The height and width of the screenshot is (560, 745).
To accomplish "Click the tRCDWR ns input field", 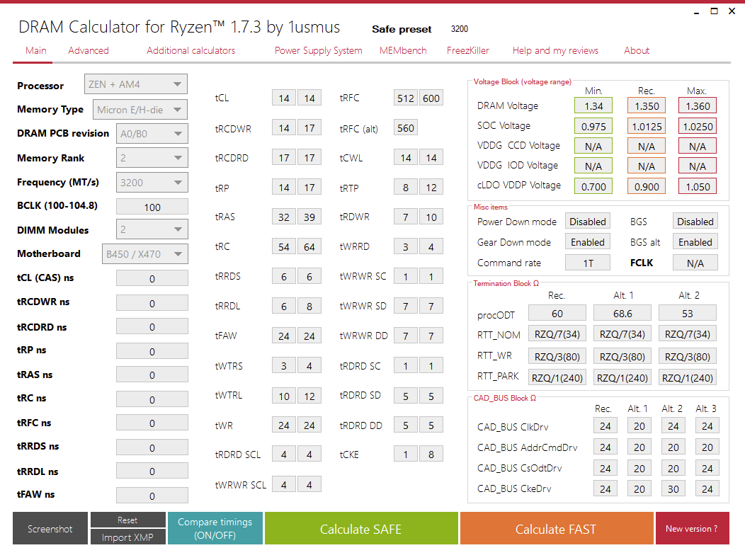I will pyautogui.click(x=152, y=302).
